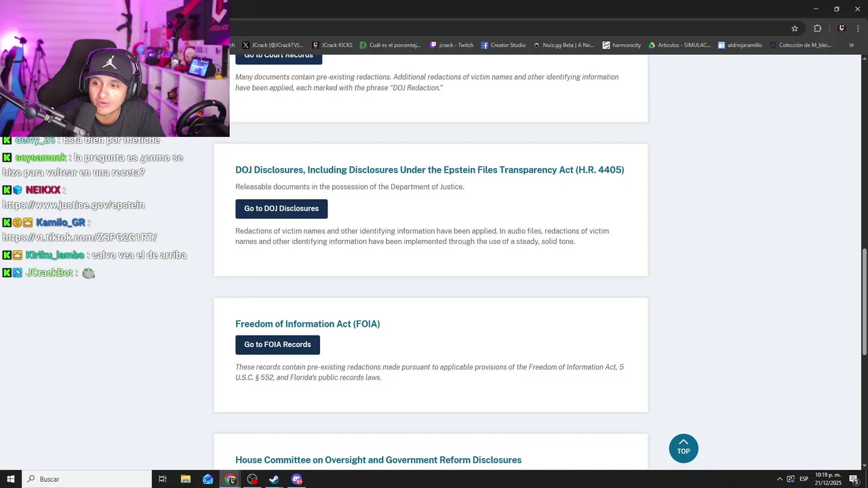Click the Go to FOIA Records button
This screenshot has width=868, height=488.
click(277, 345)
